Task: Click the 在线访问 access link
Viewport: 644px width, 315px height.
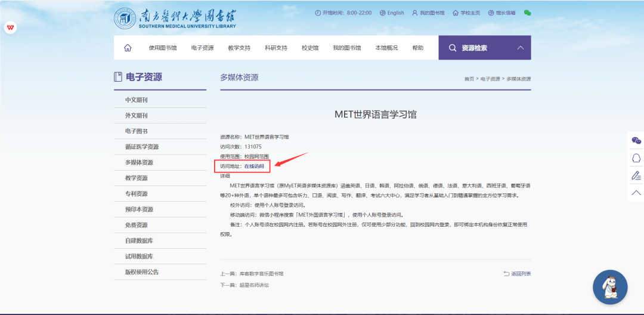Action: pos(253,165)
